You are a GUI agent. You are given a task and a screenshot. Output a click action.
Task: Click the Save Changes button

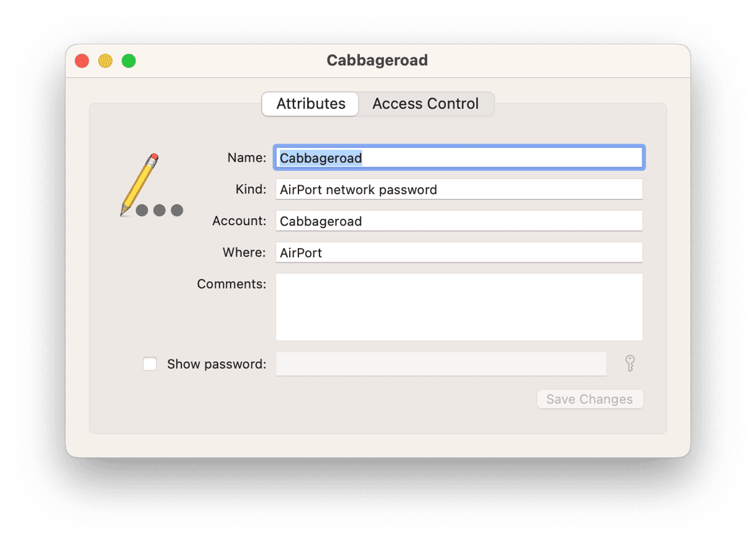pos(589,399)
